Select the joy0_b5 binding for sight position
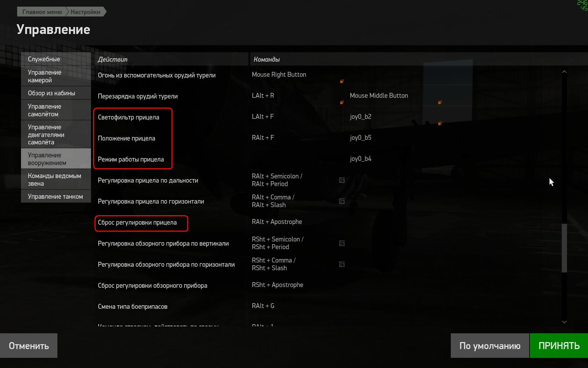 pyautogui.click(x=360, y=138)
